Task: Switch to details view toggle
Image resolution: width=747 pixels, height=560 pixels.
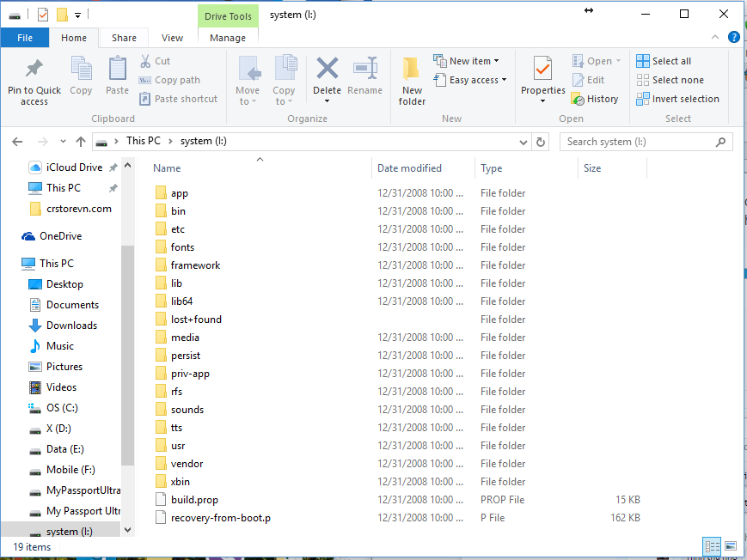Action: click(x=712, y=545)
